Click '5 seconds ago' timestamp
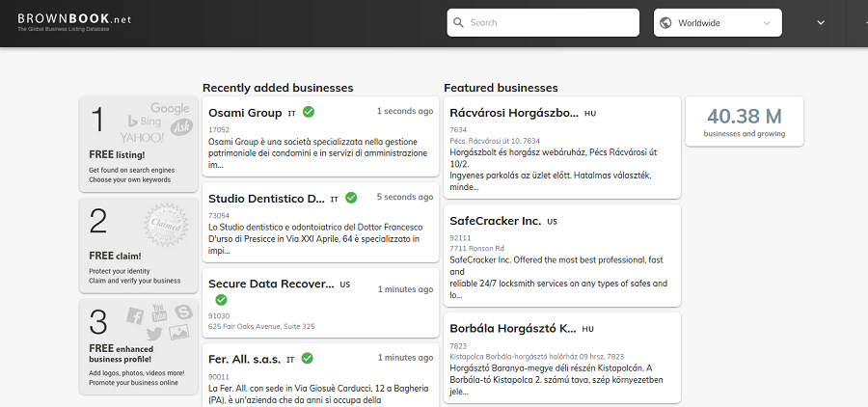 pyautogui.click(x=405, y=197)
